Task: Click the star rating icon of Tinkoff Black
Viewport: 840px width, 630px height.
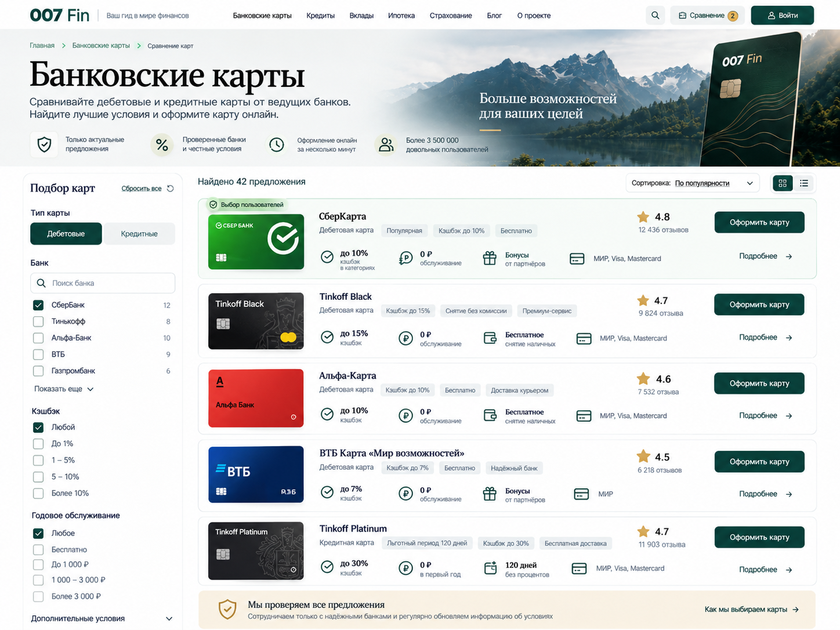Action: coord(643,300)
